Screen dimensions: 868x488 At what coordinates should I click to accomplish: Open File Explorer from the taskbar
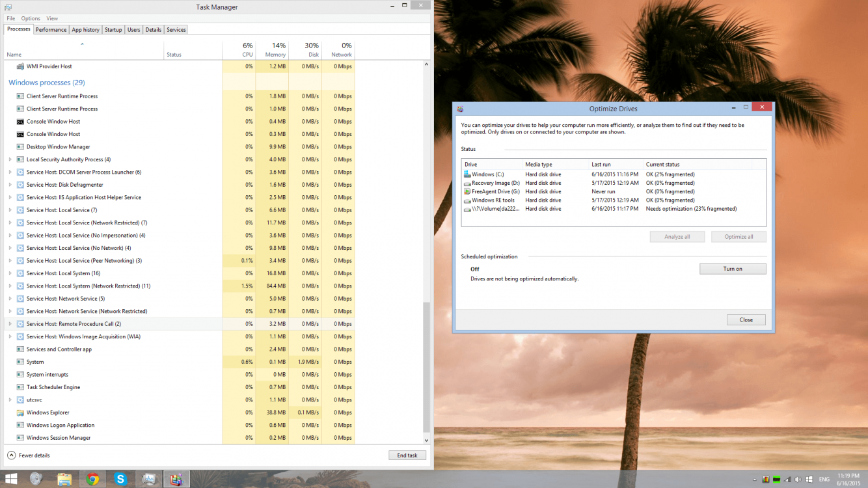[64, 480]
